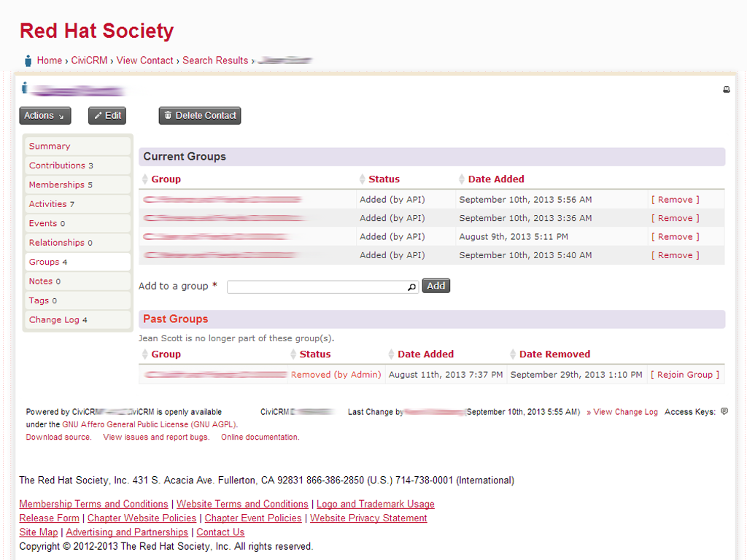The height and width of the screenshot is (560, 747).
Task: Click the trash icon on Delete Contact
Action: 169,115
